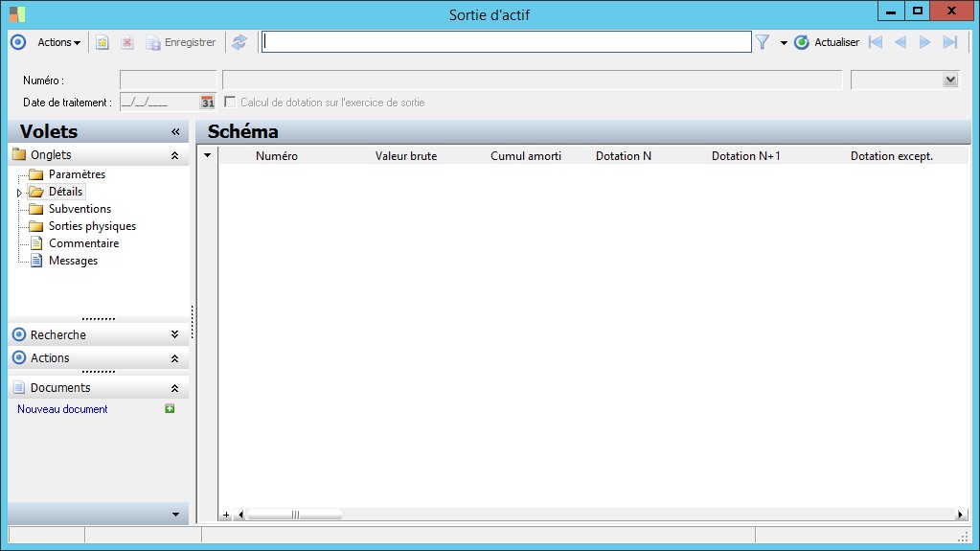Click the horizontal scrollbar left arrow
Screen dimensions: 980x551
coord(241,515)
